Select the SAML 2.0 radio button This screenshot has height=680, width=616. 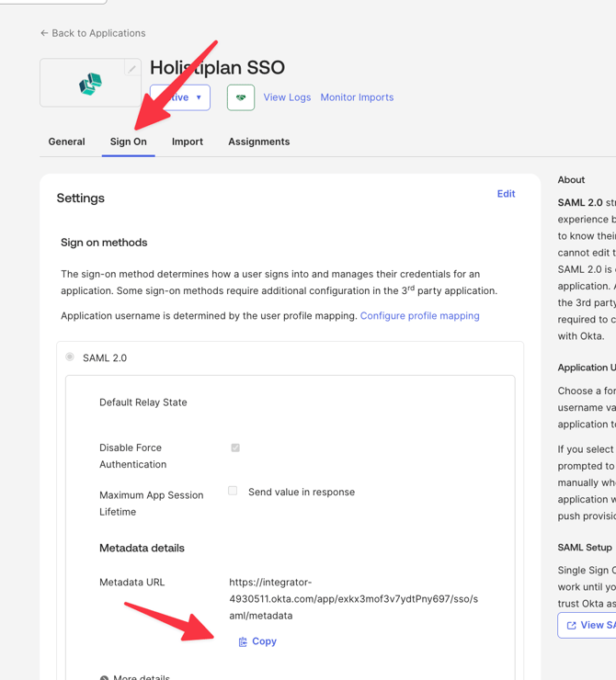(x=70, y=357)
